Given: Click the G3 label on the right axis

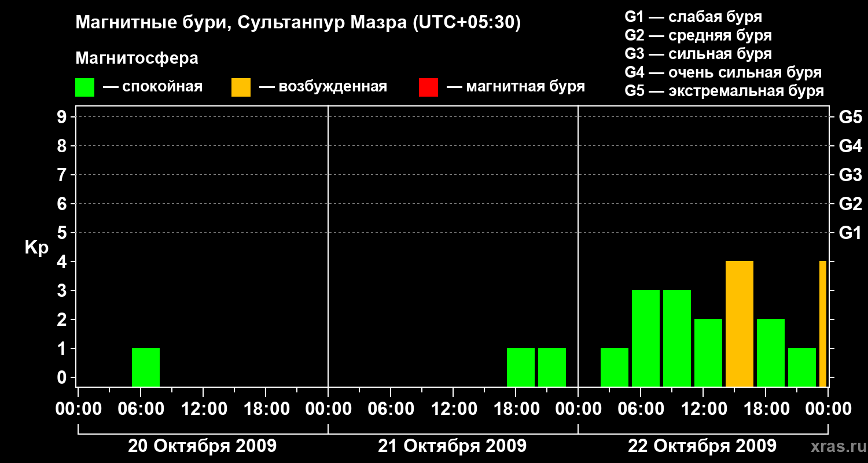Looking at the screenshot, I should point(850,175).
